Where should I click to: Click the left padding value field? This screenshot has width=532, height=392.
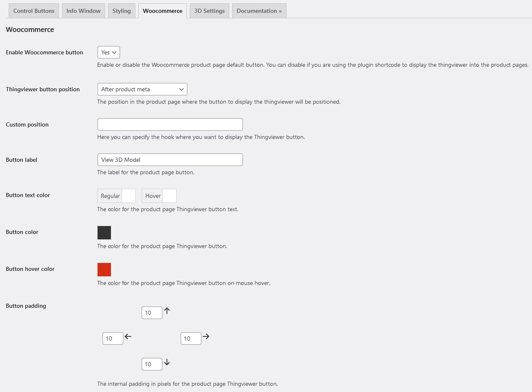(x=113, y=338)
